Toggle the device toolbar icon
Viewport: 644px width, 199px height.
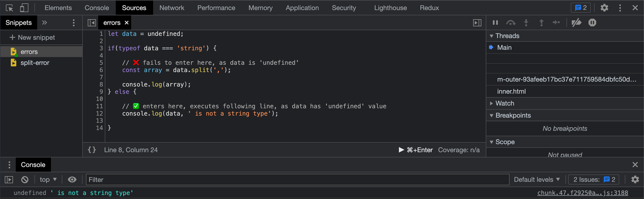click(24, 8)
